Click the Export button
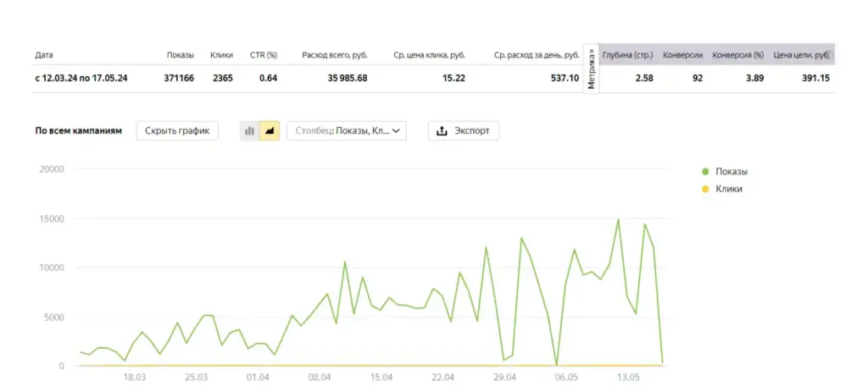 [464, 131]
